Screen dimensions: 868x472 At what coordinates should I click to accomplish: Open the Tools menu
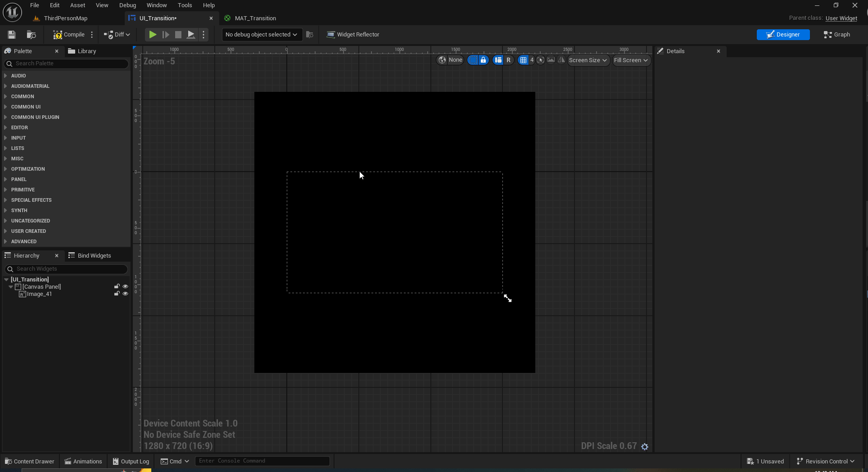[x=185, y=5]
